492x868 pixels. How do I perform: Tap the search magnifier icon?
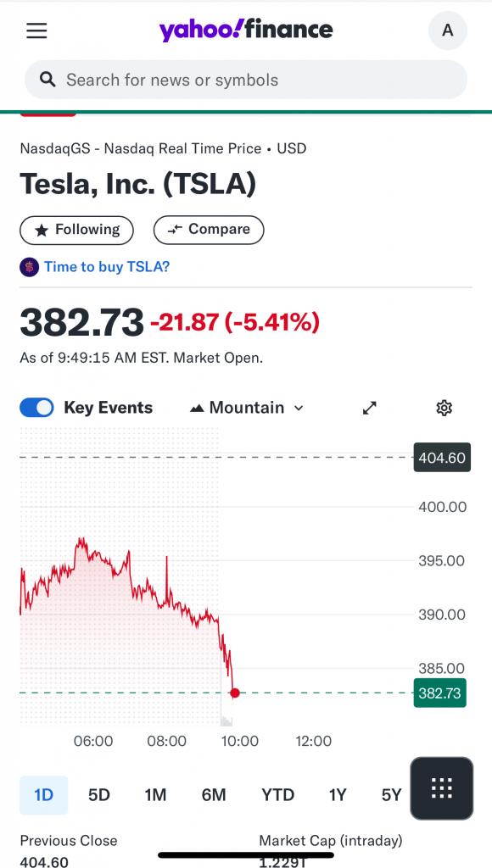click(x=48, y=80)
